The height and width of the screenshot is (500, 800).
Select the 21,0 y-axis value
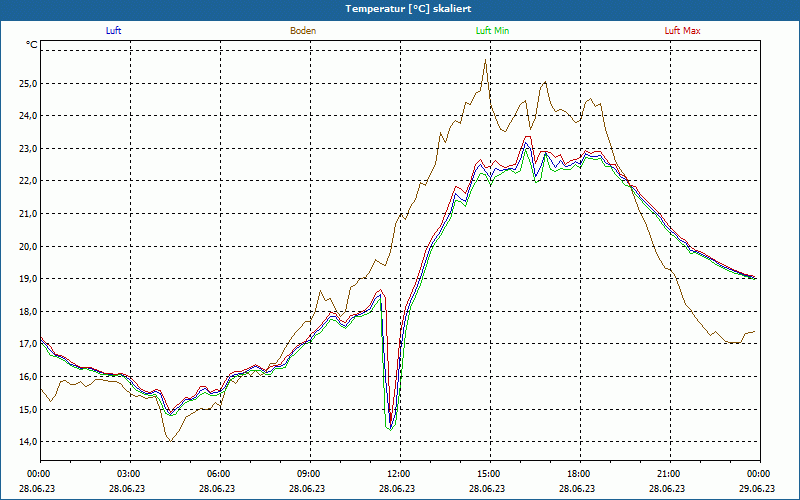pos(28,214)
